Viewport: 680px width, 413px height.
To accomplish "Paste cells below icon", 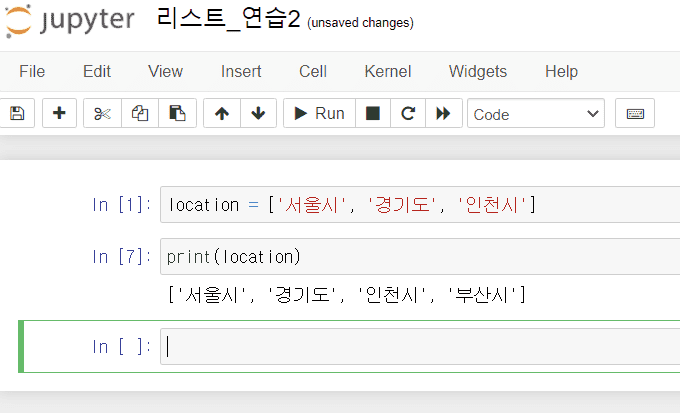I will (177, 114).
